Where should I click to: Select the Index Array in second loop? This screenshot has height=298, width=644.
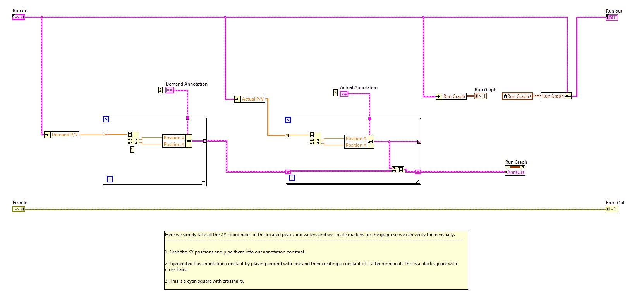point(315,138)
